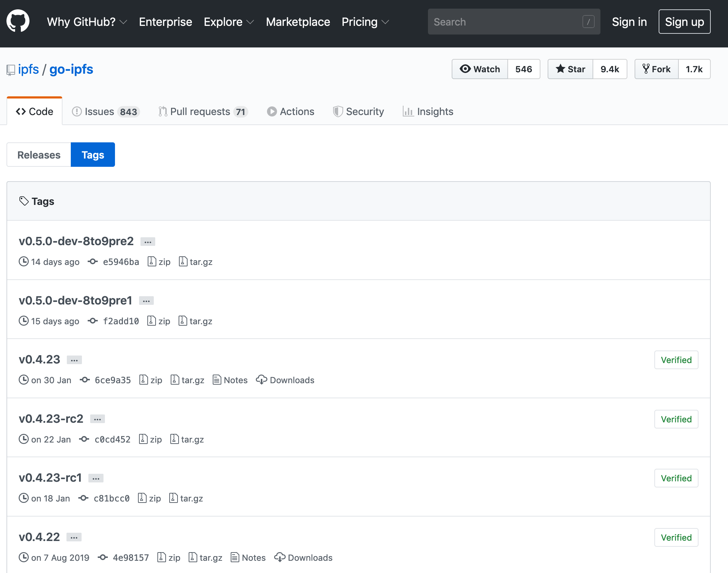Open the Actions tab
The height and width of the screenshot is (573, 728).
[x=291, y=111]
